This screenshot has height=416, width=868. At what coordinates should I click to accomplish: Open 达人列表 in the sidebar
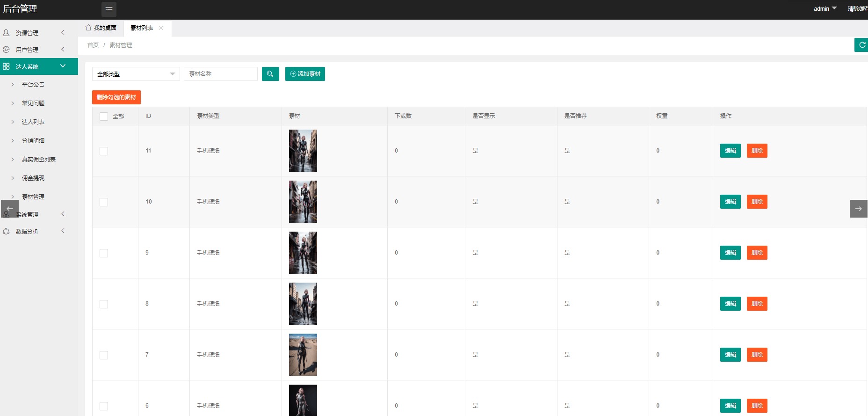click(x=33, y=122)
